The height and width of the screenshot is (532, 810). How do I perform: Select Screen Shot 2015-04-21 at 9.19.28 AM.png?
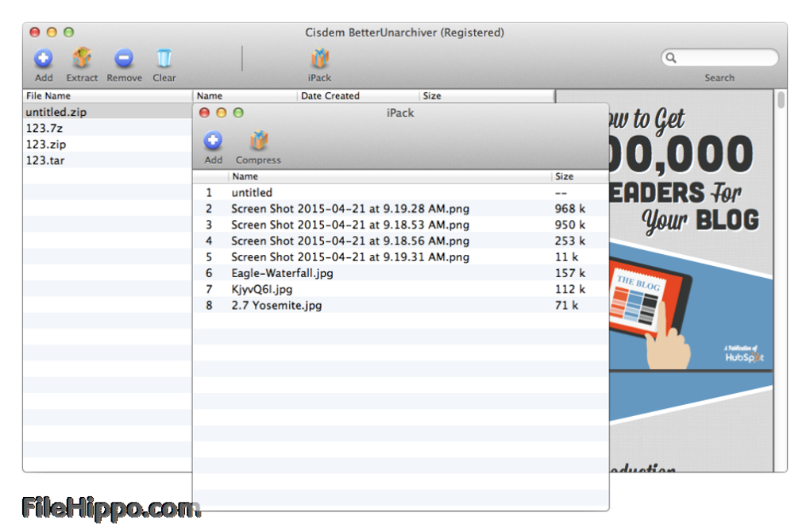click(x=400, y=209)
